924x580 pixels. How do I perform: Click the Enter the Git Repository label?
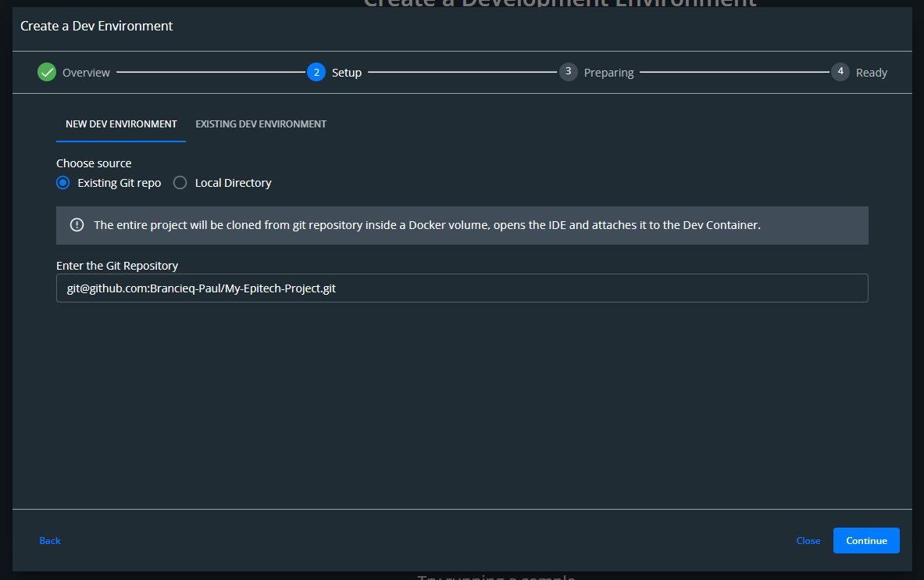117,266
